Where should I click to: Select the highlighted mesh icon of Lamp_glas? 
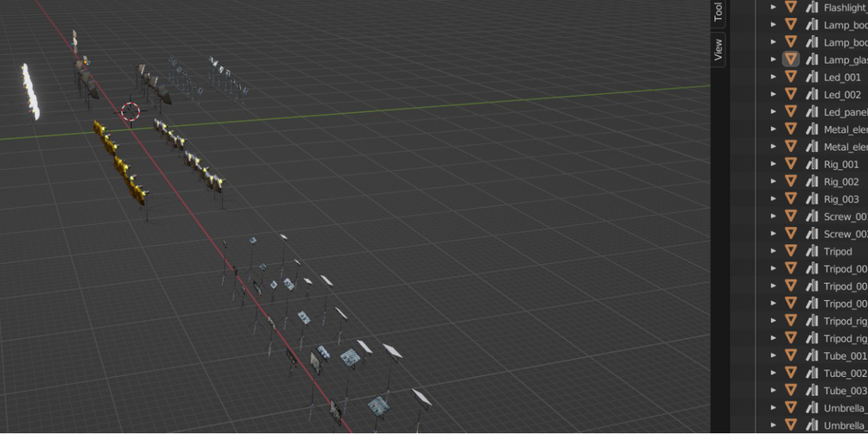790,60
